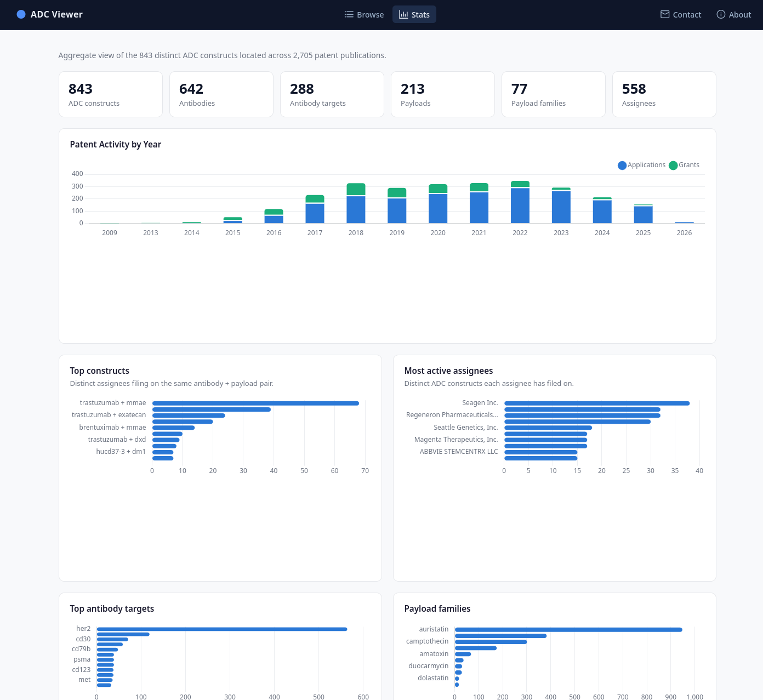Click the cd30 target label
This screenshot has width=763, height=700.
click(x=83, y=639)
